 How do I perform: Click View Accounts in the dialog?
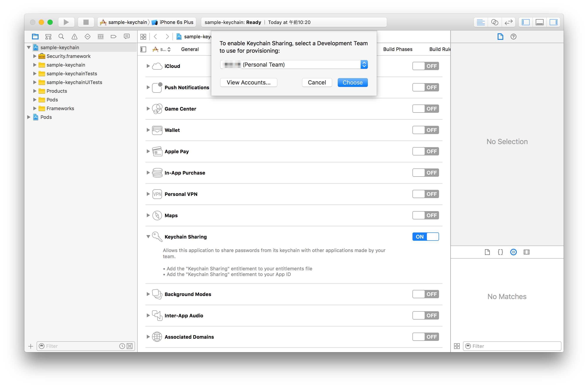tap(248, 82)
